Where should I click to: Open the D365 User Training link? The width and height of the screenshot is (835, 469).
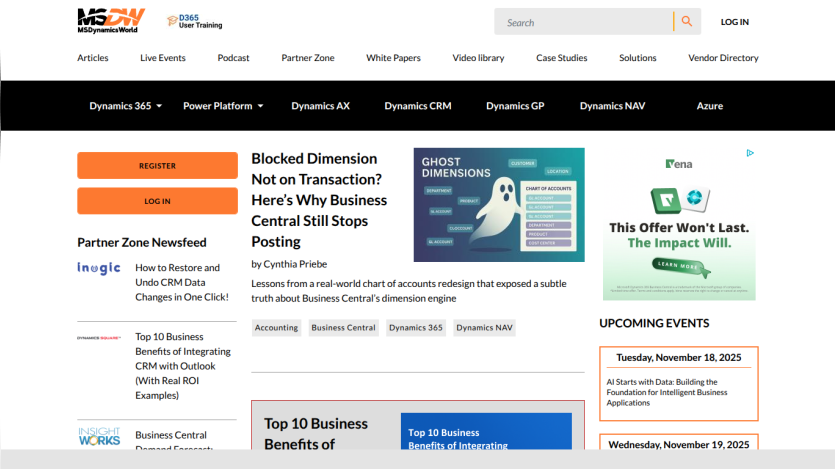tap(195, 21)
